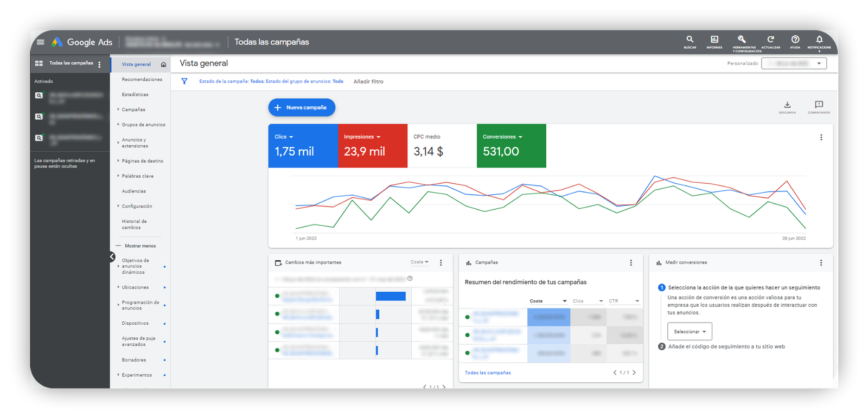Open Recomendaciones in the sidebar
This screenshot has width=868, height=418.
coord(142,79)
